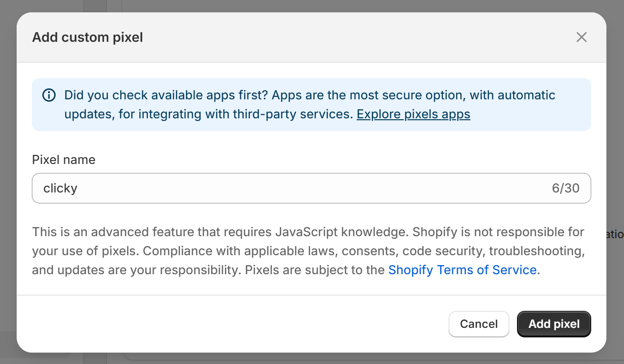Confirm with the Add pixel button
Image resolution: width=624 pixels, height=364 pixels.
click(554, 324)
